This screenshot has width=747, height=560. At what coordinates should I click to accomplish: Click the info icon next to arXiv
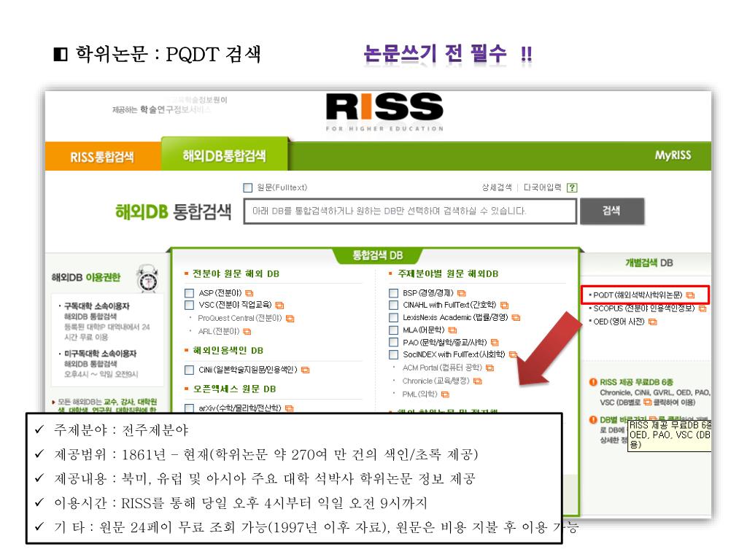click(x=289, y=408)
